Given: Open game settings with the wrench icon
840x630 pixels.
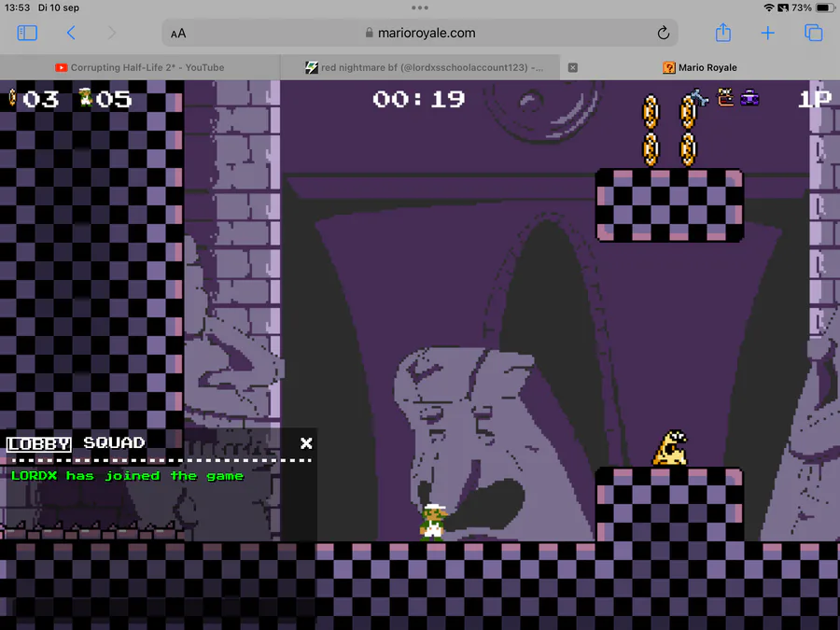Looking at the screenshot, I should click(x=698, y=97).
